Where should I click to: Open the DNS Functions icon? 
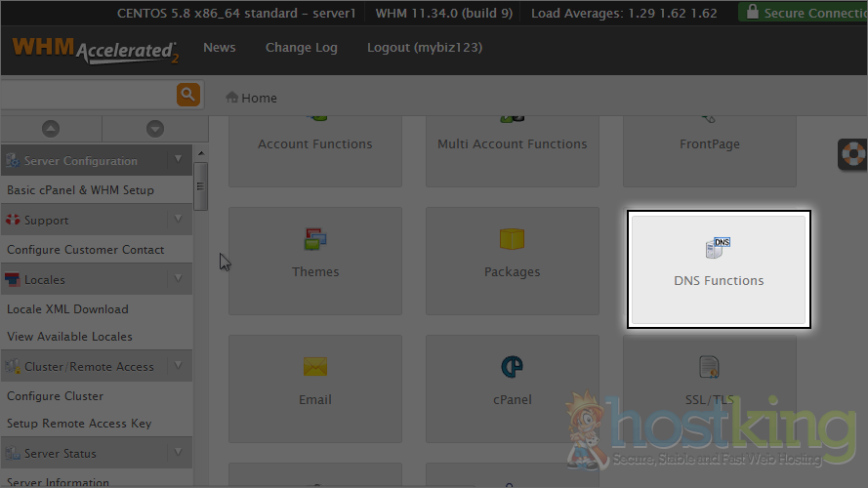coord(719,248)
